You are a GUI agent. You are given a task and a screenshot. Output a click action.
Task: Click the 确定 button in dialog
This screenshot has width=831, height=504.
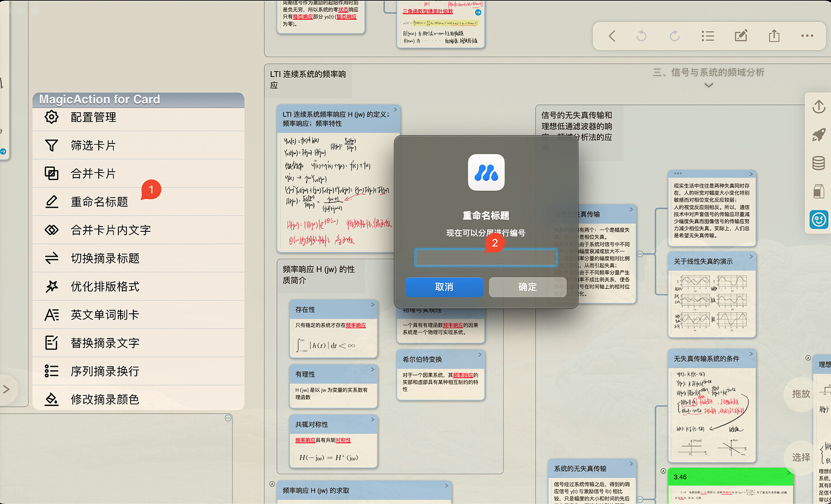pos(527,287)
